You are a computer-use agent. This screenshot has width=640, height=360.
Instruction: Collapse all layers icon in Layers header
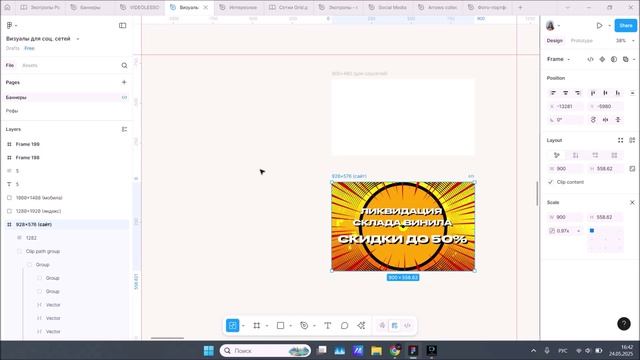pos(124,129)
